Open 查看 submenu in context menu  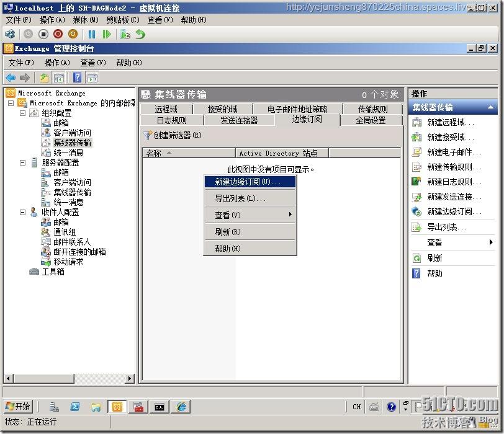tap(250, 215)
